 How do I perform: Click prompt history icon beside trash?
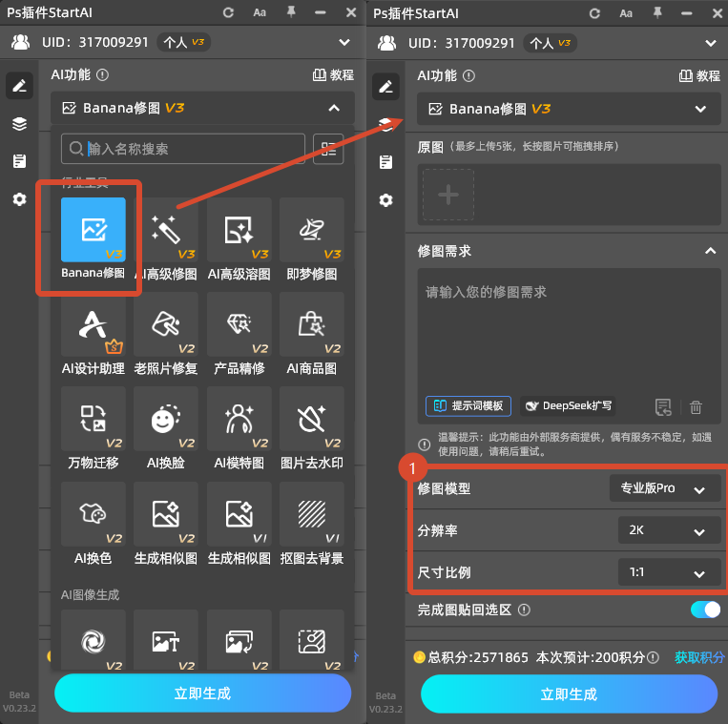point(663,407)
